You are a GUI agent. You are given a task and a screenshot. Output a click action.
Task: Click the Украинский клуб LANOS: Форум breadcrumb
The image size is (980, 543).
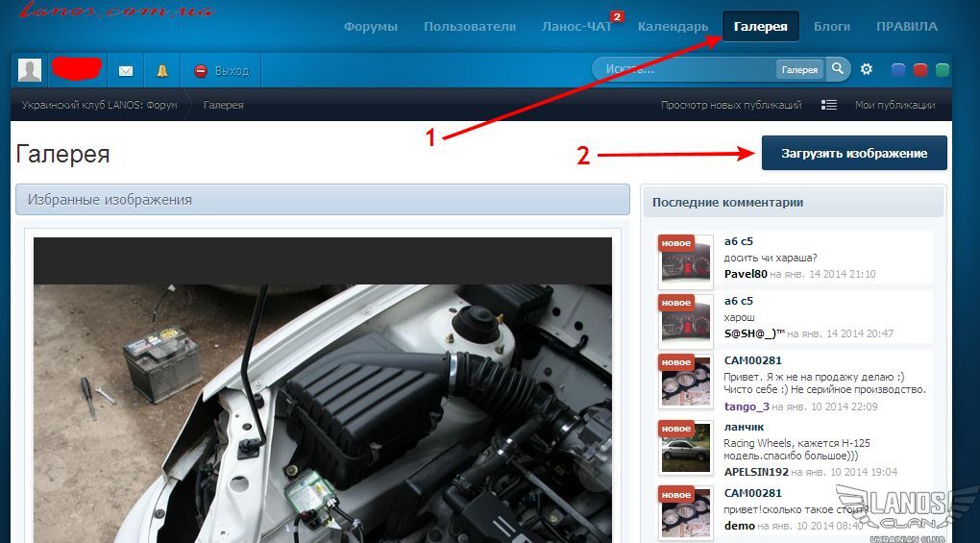tap(100, 105)
